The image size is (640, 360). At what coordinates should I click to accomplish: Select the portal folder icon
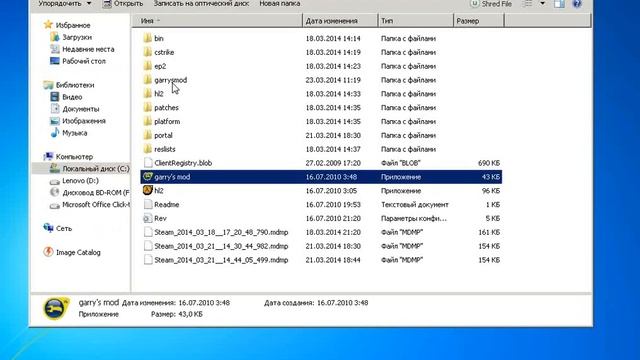tap(148, 136)
